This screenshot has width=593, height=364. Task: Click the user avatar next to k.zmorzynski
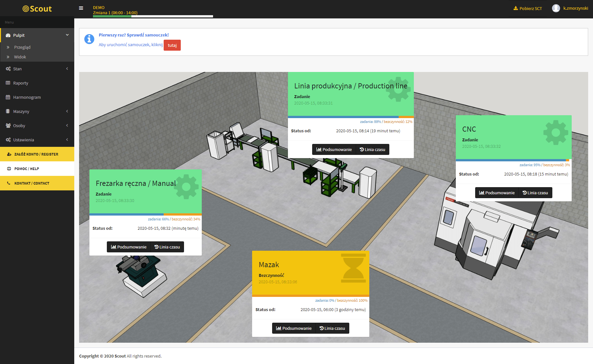pyautogui.click(x=556, y=8)
